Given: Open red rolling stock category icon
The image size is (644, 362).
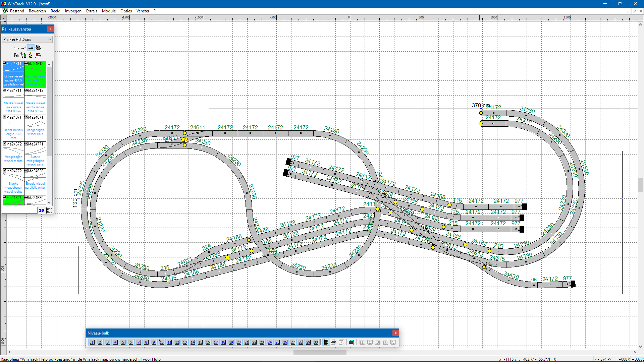Looking at the screenshot, I should pos(38,55).
